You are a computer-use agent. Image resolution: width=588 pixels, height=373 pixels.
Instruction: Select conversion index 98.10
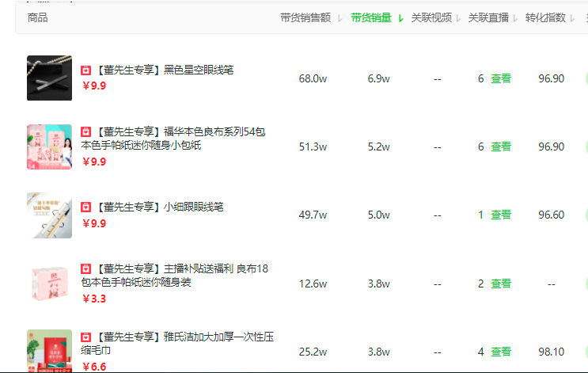pos(552,352)
